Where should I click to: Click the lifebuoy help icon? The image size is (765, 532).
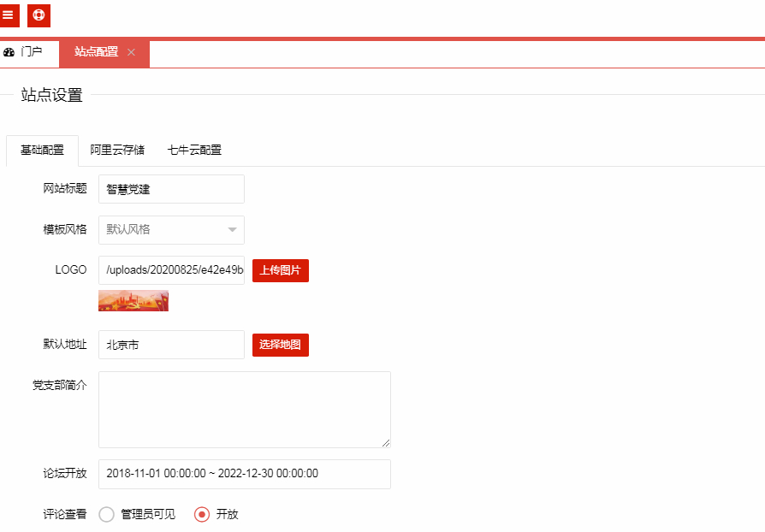tap(39, 15)
